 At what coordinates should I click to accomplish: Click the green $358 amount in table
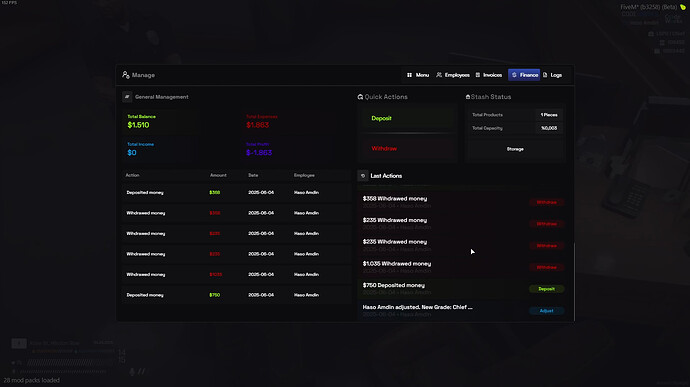(x=215, y=193)
